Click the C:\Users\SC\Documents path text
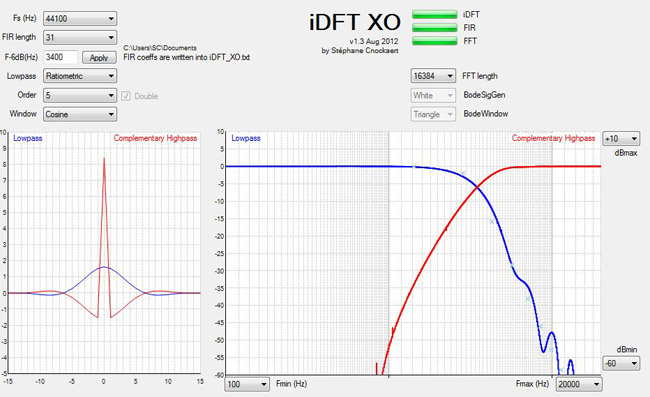 click(160, 48)
